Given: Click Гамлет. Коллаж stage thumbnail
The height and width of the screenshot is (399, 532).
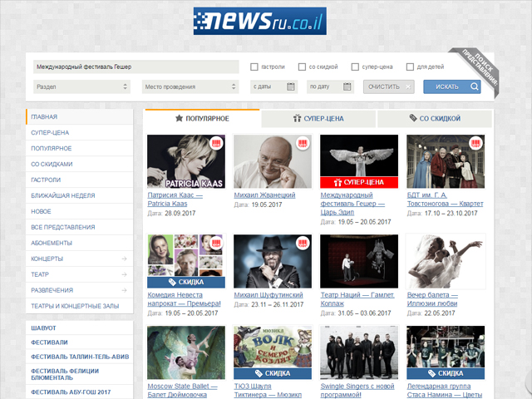Looking at the screenshot, I should point(359,261).
